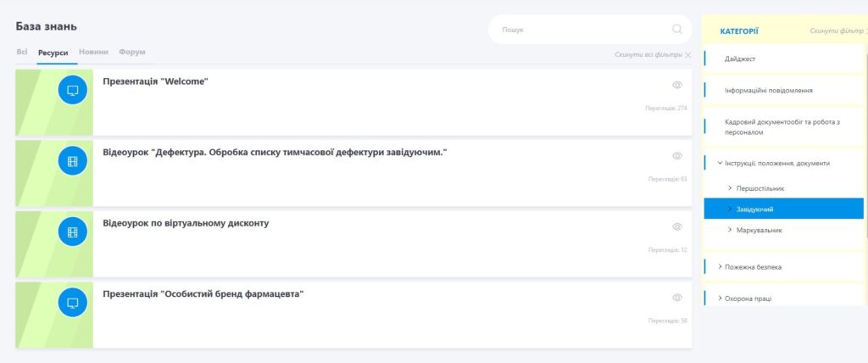Screen dimensions: 868x363
Task: Click film icon for віртуальному дисконту video lesson
Action: (73, 232)
